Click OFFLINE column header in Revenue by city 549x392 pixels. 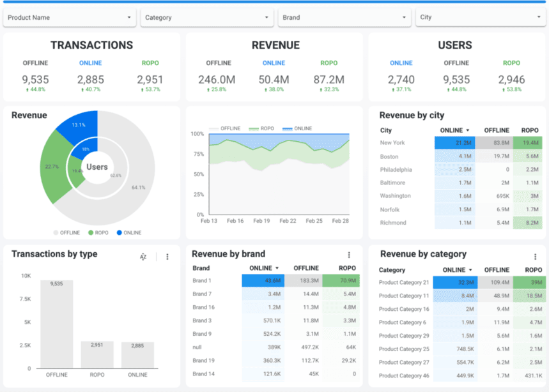pos(497,130)
